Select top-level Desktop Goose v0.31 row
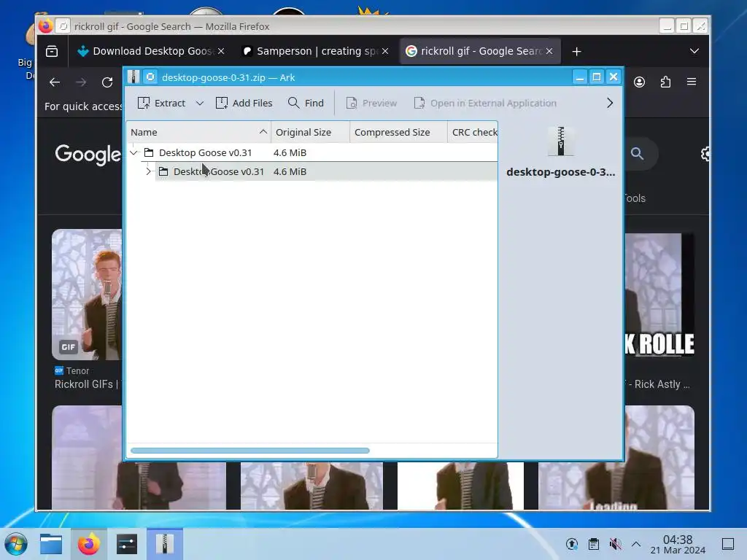747x560 pixels. (311, 152)
